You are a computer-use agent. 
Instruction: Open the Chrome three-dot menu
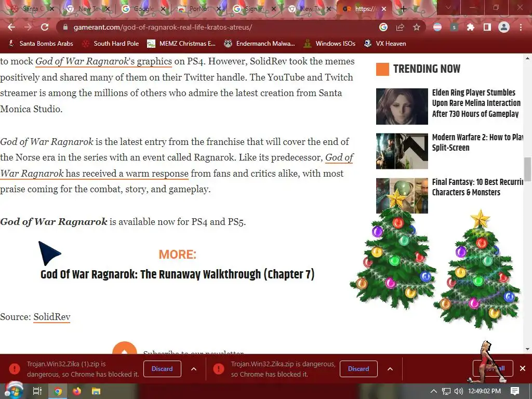(521, 27)
